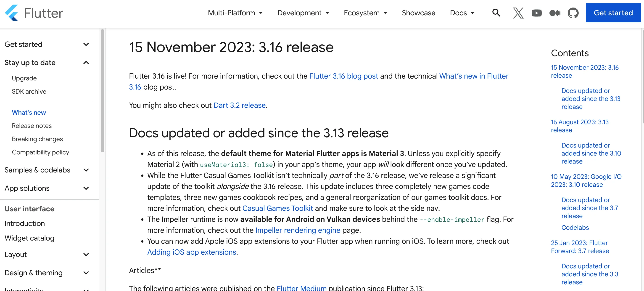Open Flutter's X (Twitter) profile icon
Viewport: 644px width, 291px height.
518,13
